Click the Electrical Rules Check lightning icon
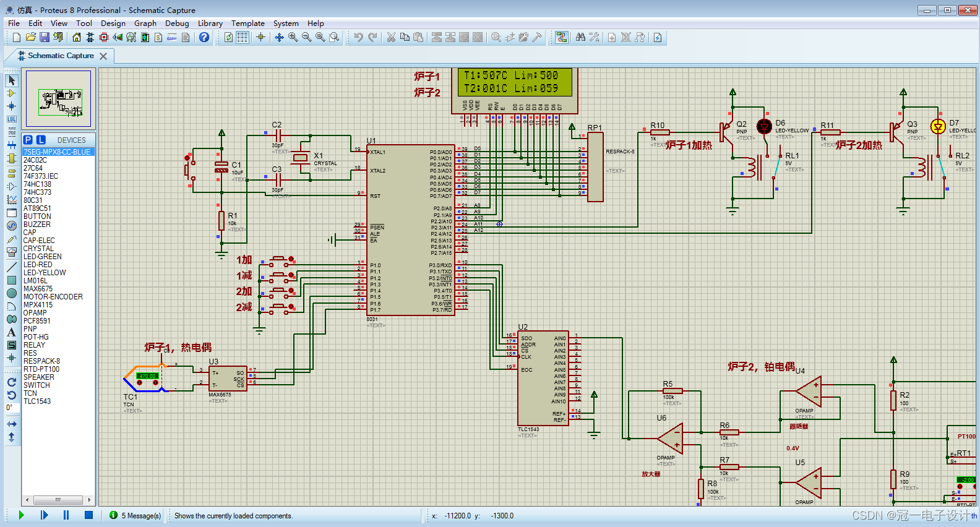The height and width of the screenshot is (527, 980). point(658,38)
